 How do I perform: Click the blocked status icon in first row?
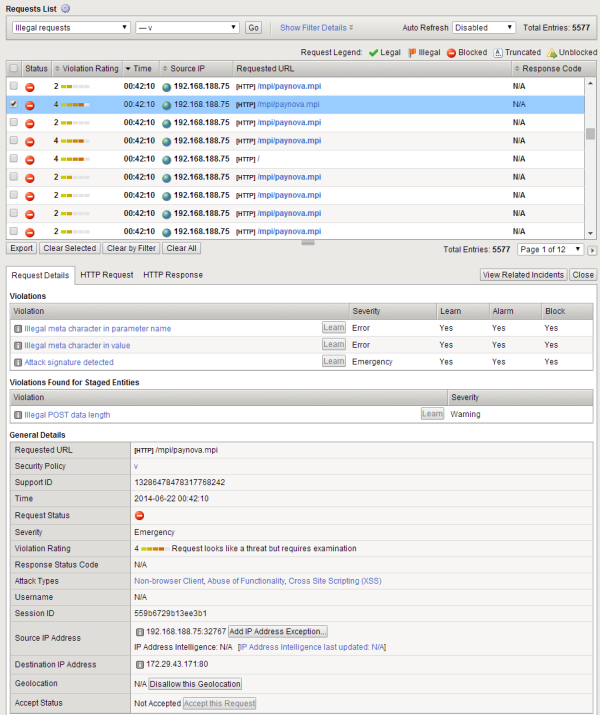coord(29,87)
